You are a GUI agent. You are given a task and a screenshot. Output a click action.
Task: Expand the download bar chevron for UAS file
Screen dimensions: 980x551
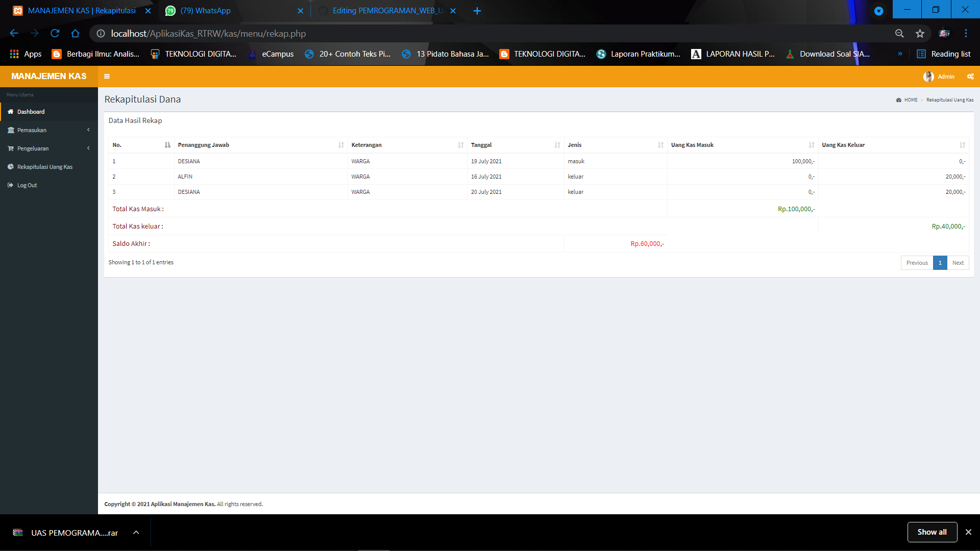(x=136, y=532)
